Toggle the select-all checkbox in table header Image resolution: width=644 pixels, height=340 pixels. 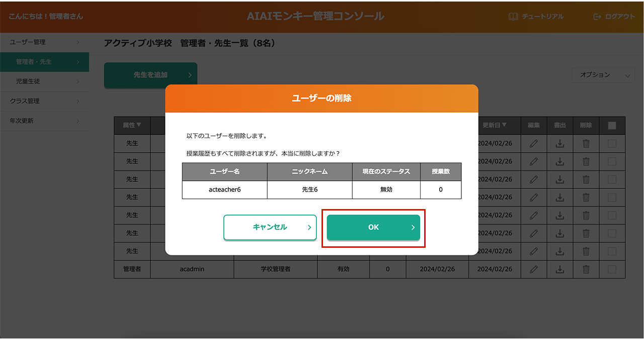pyautogui.click(x=612, y=126)
